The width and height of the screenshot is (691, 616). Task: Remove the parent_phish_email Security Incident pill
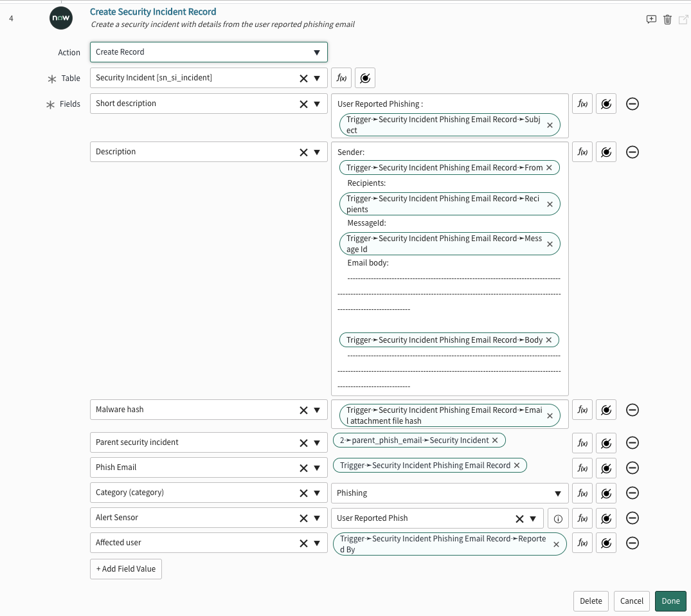pos(495,440)
